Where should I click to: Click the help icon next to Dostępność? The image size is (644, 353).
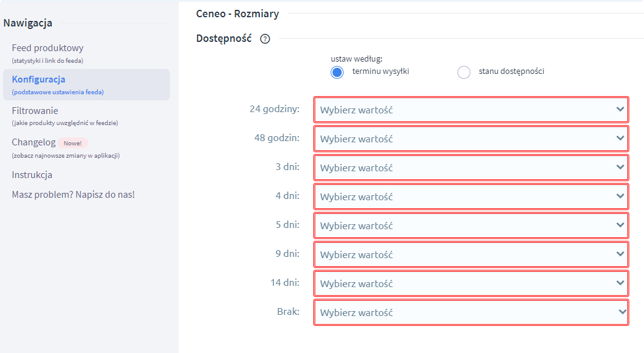265,39
